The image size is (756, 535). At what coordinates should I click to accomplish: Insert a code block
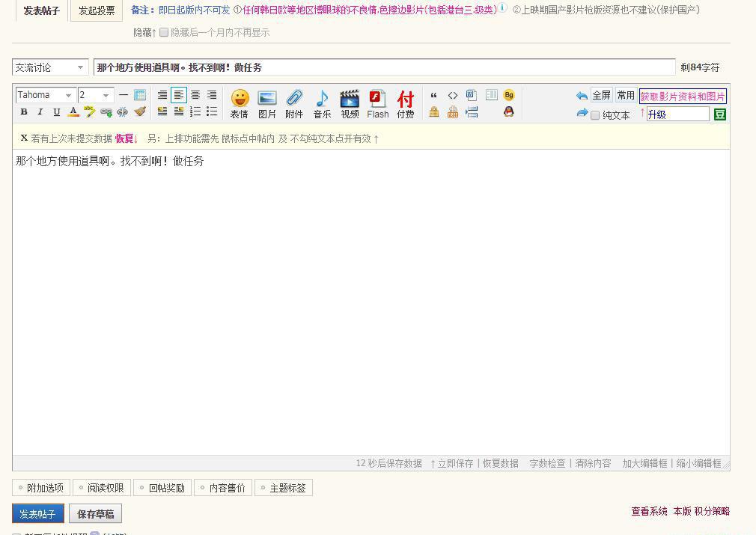(x=453, y=95)
